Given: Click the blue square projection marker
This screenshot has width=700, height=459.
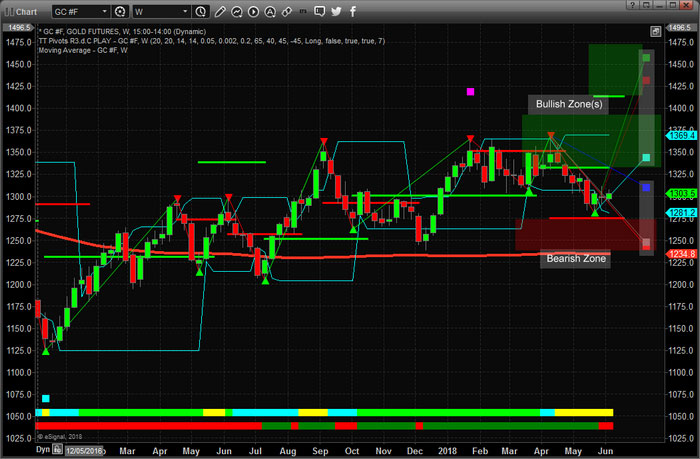Looking at the screenshot, I should [646, 188].
